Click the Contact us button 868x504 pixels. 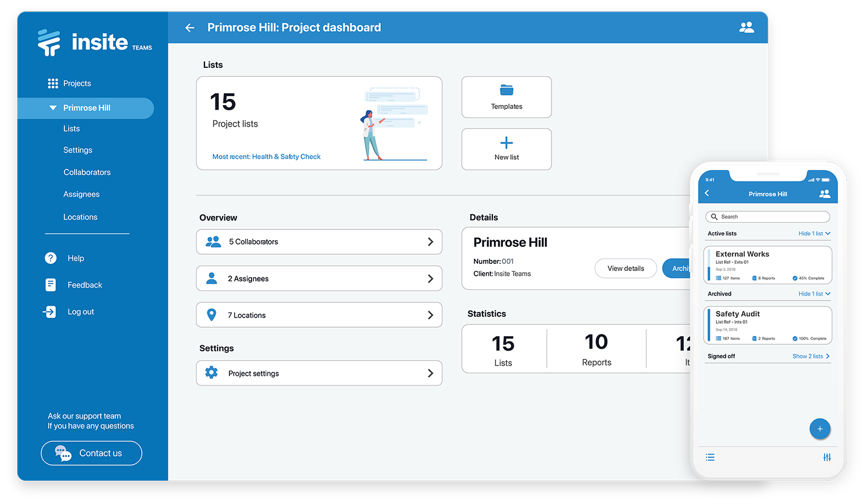[92, 453]
